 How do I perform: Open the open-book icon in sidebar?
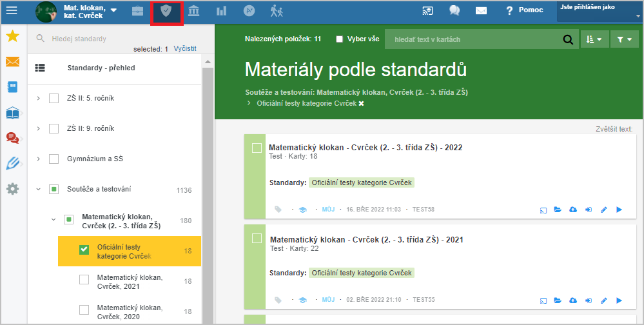click(13, 113)
